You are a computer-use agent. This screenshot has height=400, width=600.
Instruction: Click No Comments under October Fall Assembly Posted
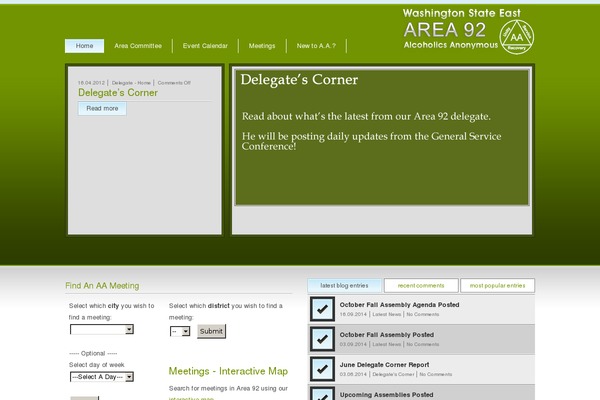(422, 344)
